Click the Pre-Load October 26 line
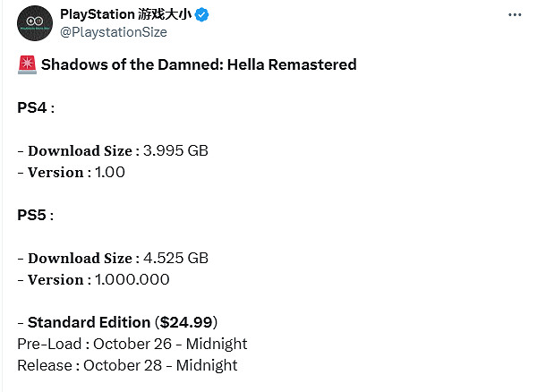This screenshot has height=392, width=537. (x=132, y=344)
